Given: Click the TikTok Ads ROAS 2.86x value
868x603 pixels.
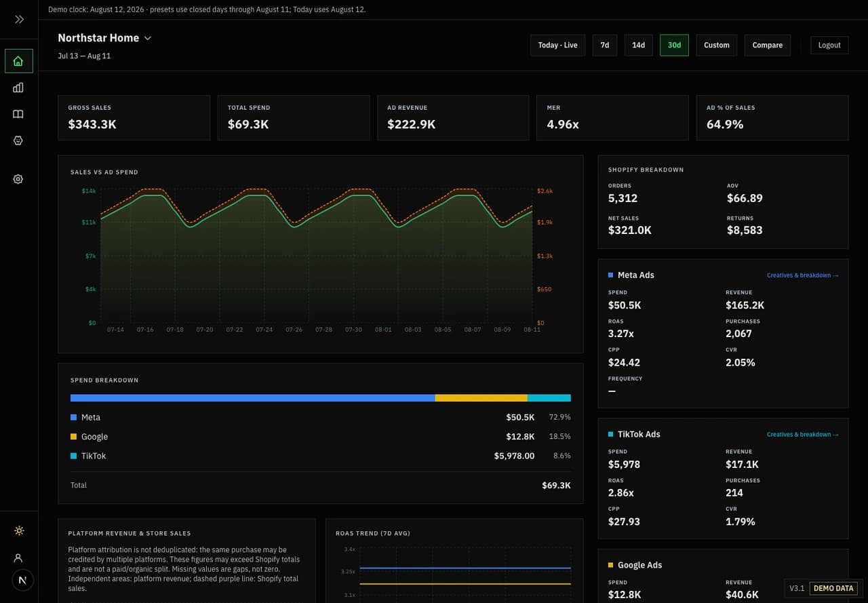Looking at the screenshot, I should 621,493.
